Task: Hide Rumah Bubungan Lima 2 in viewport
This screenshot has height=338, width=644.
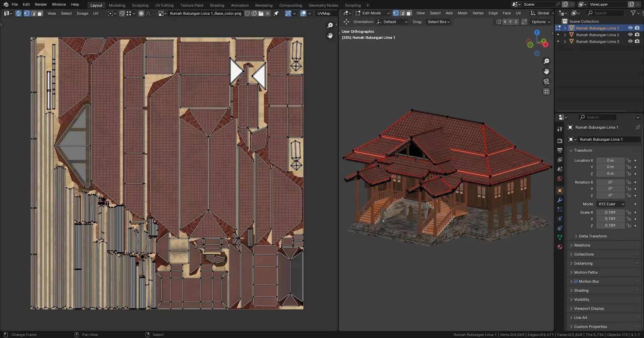Action: tap(630, 35)
